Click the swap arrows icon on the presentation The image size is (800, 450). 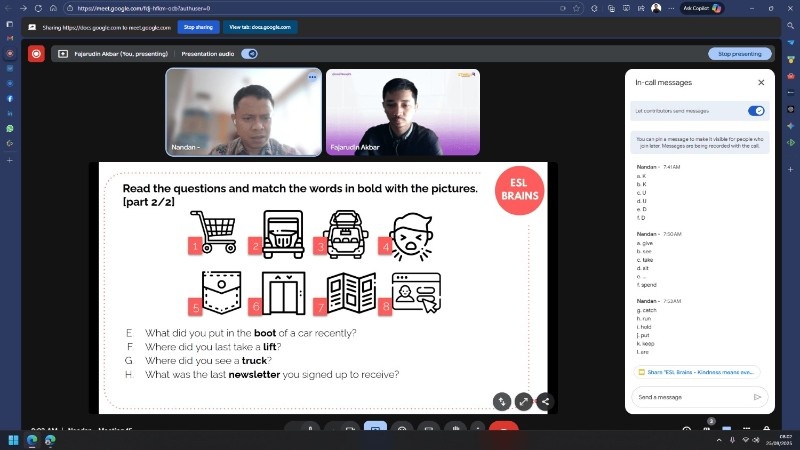click(502, 402)
